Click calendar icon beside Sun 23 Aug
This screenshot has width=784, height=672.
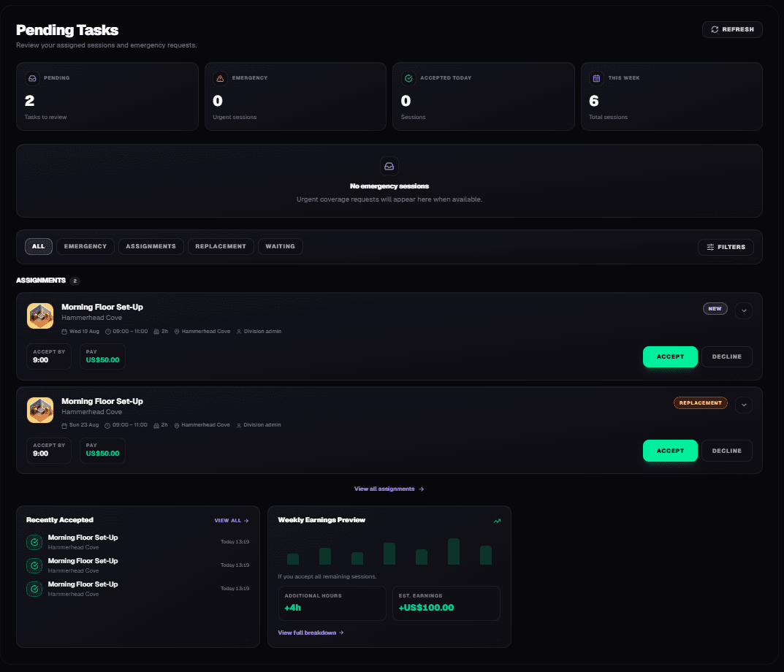click(x=64, y=426)
